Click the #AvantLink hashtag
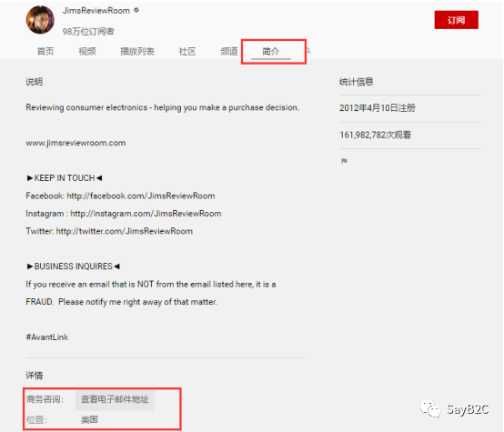This screenshot has height=432, width=504. tap(47, 337)
